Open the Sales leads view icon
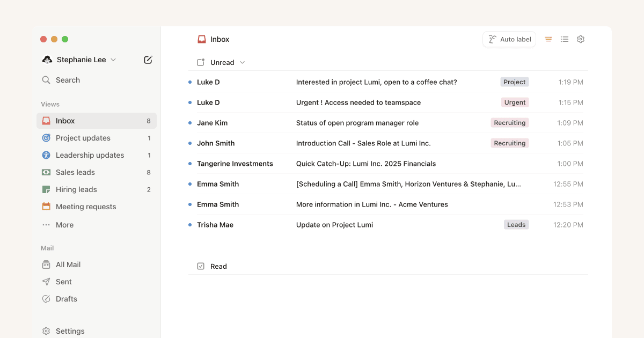 pos(47,172)
